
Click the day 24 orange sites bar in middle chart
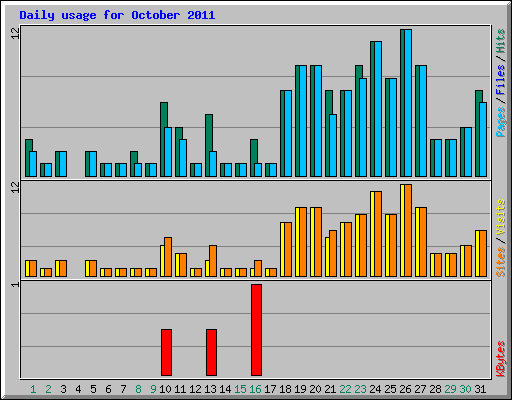pos(378,234)
